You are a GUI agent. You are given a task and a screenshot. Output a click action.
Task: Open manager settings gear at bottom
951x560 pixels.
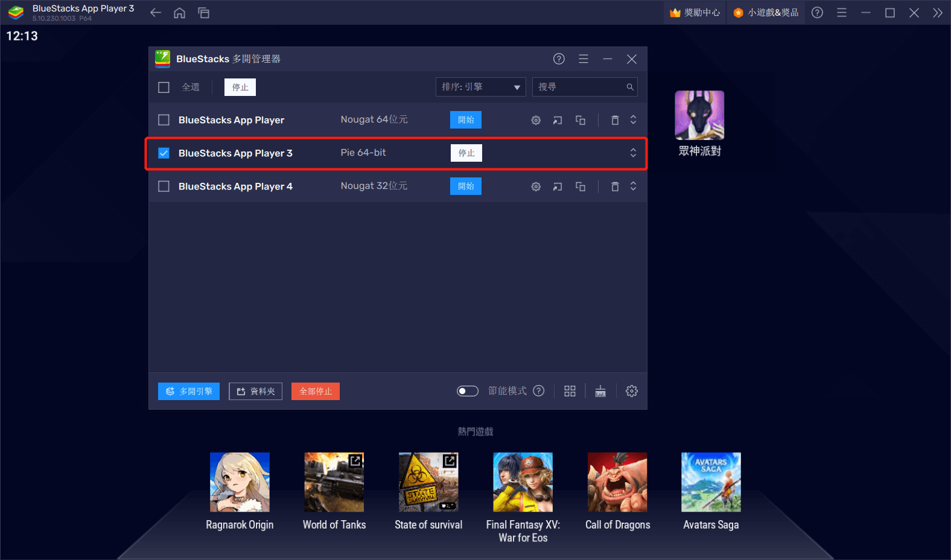[632, 391]
